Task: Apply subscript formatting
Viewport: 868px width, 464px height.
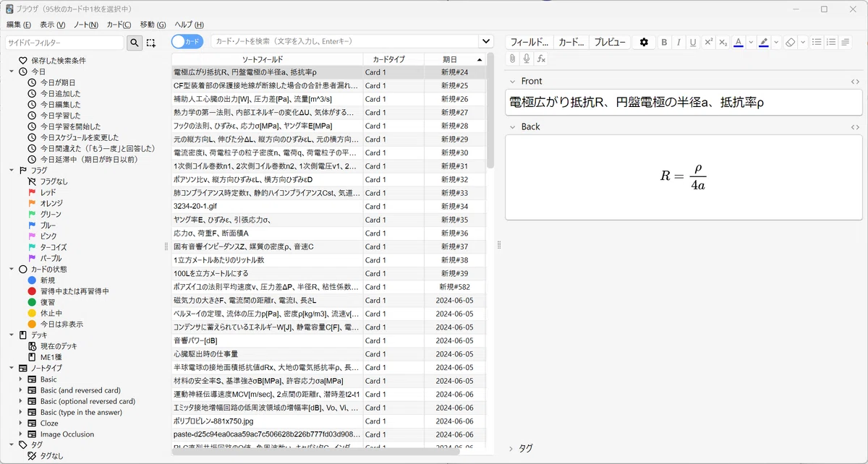Action: 723,42
